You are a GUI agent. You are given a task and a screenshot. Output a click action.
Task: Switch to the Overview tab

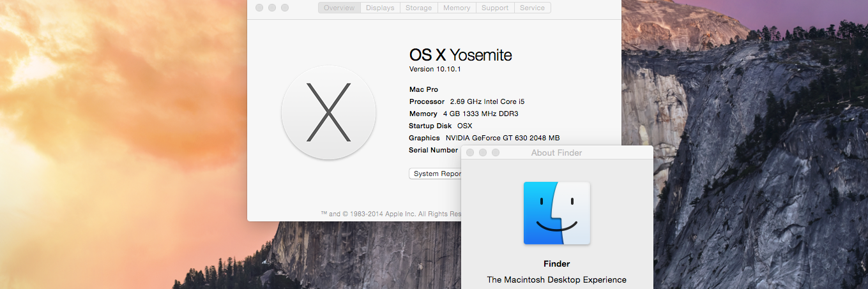pyautogui.click(x=339, y=8)
